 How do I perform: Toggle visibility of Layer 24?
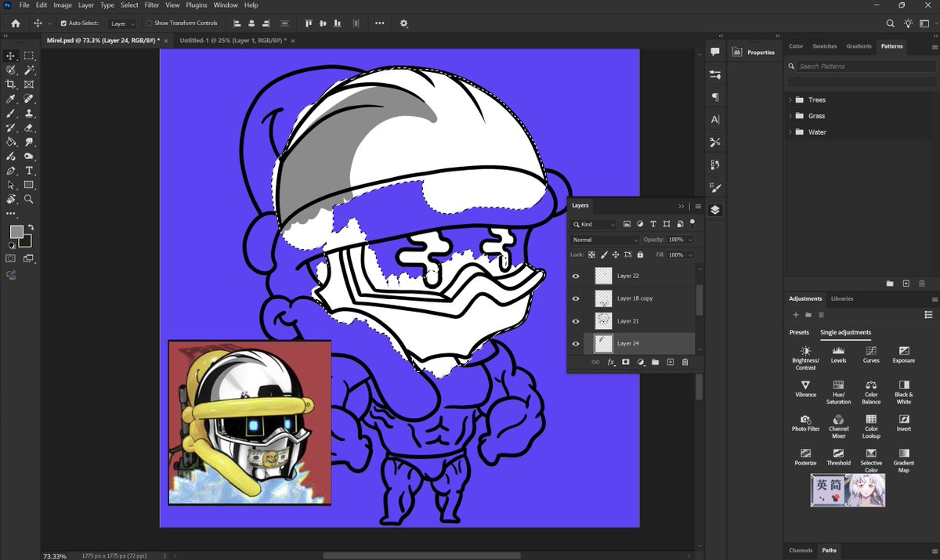click(576, 343)
